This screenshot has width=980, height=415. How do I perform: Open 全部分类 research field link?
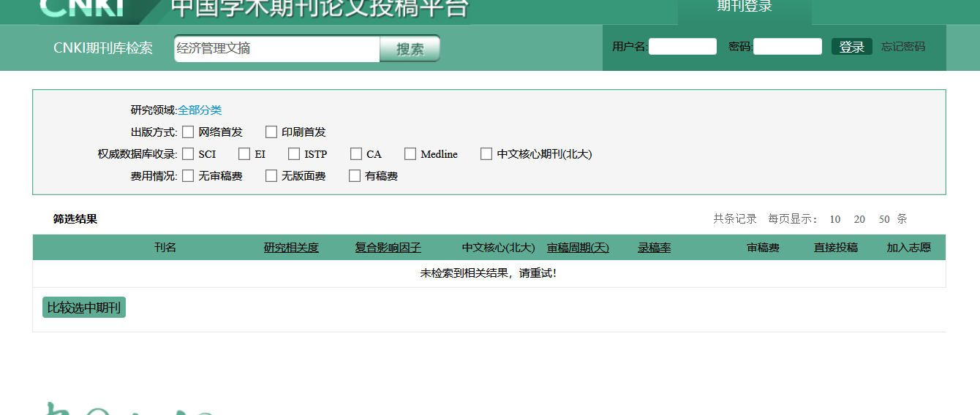point(200,110)
